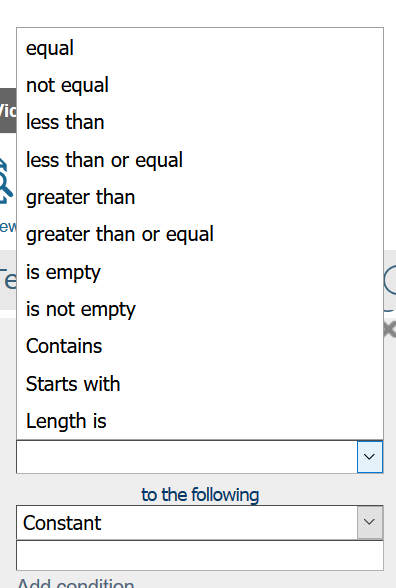The height and width of the screenshot is (588, 396).
Task: Click the 'Add condition' link
Action: pos(76,583)
